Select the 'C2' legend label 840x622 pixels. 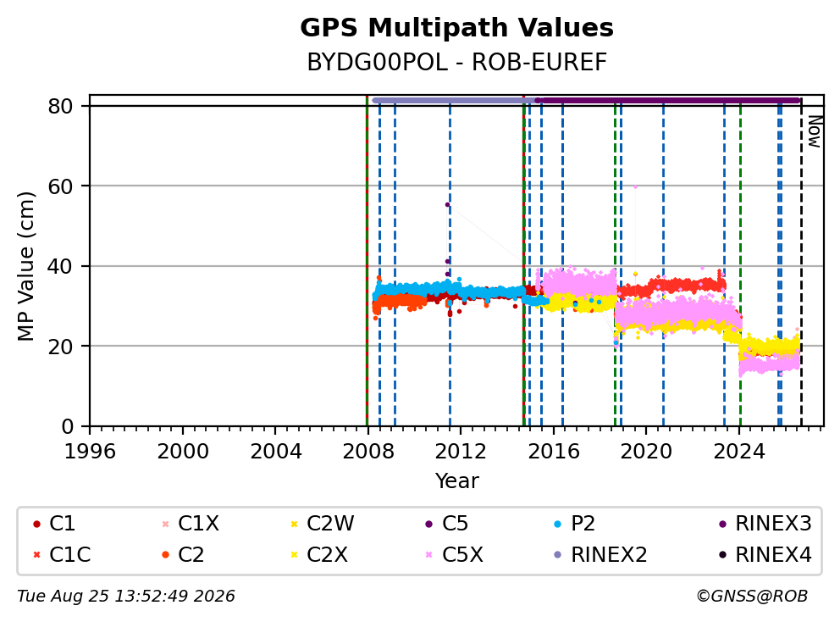pyautogui.click(x=191, y=555)
